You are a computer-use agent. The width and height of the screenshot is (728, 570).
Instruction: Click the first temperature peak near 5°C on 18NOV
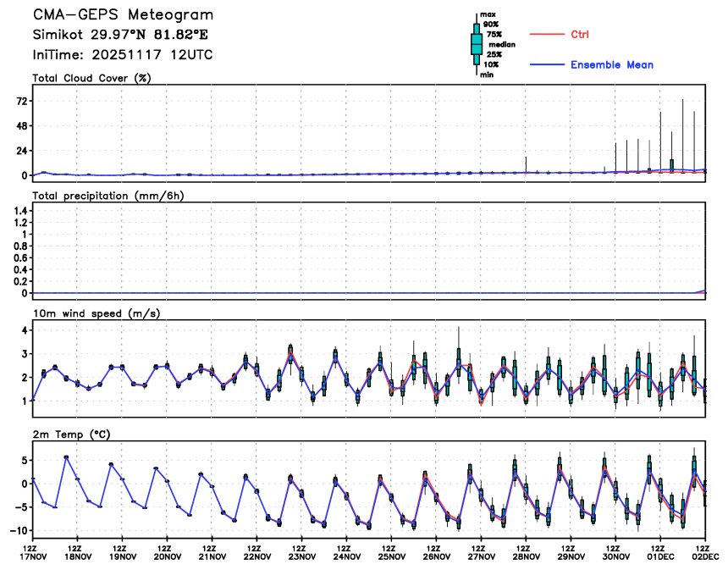[66, 457]
